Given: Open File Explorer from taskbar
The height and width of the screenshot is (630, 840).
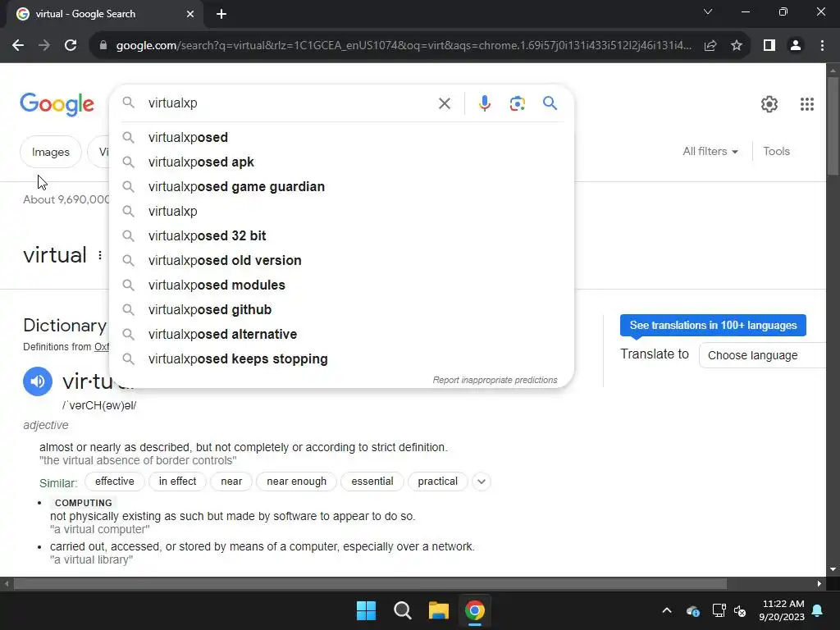Looking at the screenshot, I should [438, 610].
